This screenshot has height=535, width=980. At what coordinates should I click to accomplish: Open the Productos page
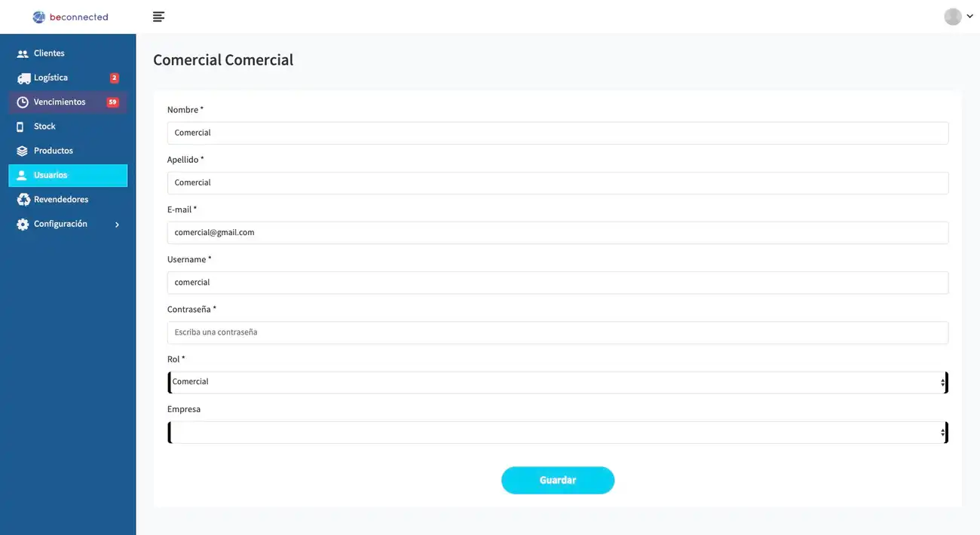click(x=68, y=151)
